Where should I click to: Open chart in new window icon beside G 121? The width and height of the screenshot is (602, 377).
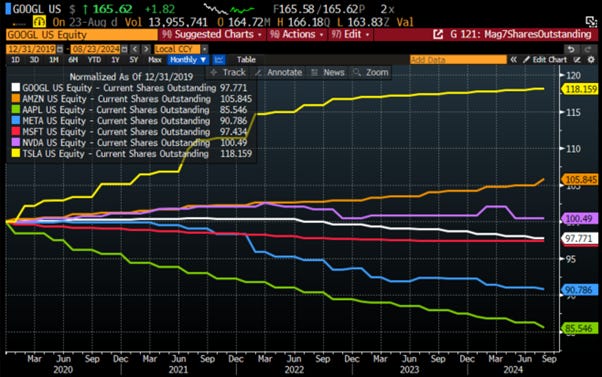click(x=438, y=35)
